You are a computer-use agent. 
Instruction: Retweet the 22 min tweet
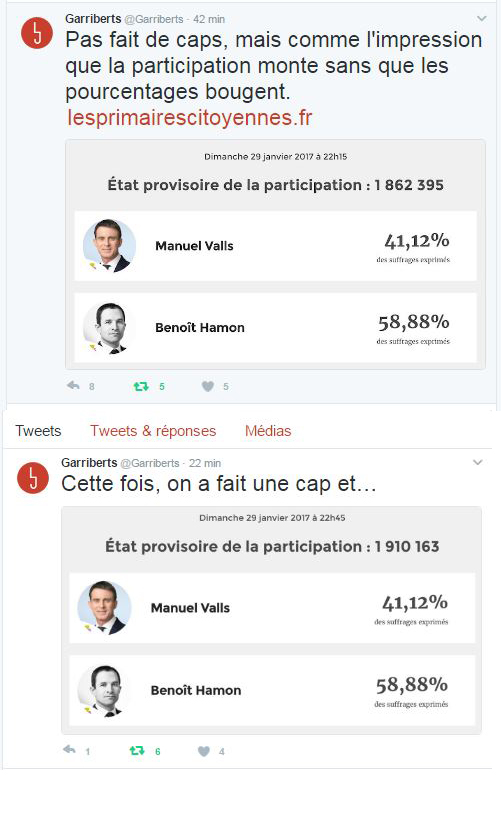tap(137, 751)
